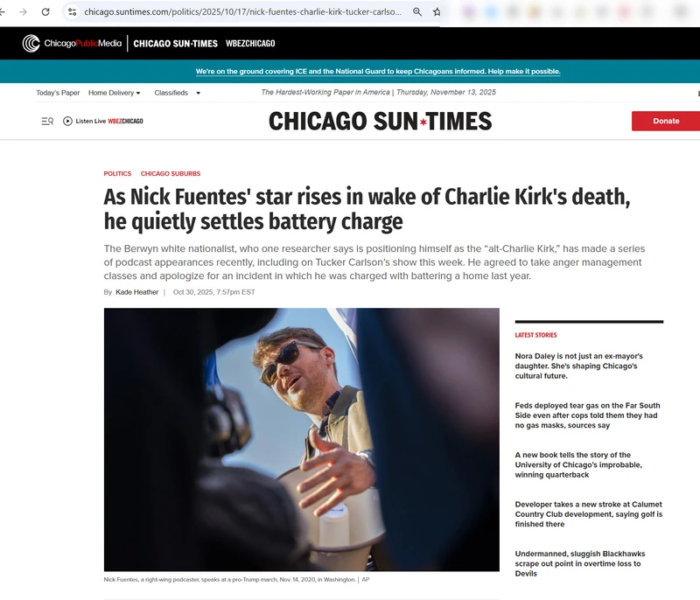
Task: Click the Chicago Public Media logo
Action: click(x=72, y=43)
